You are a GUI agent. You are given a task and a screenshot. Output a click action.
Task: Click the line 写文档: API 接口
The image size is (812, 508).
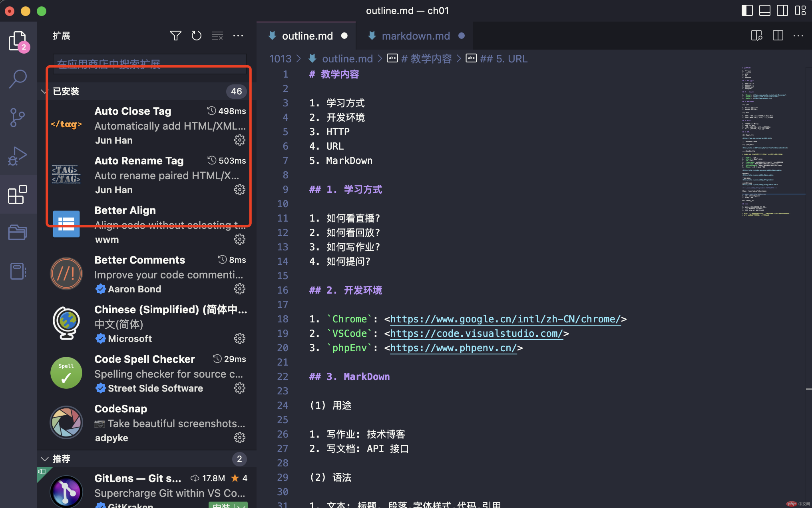point(359,448)
